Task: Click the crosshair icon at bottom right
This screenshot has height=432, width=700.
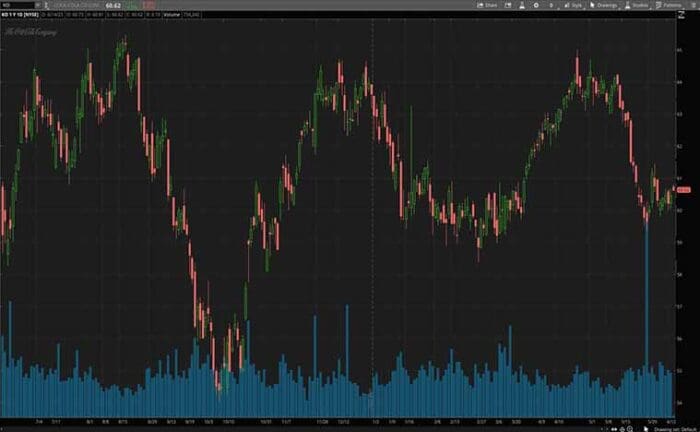Action: (622, 429)
